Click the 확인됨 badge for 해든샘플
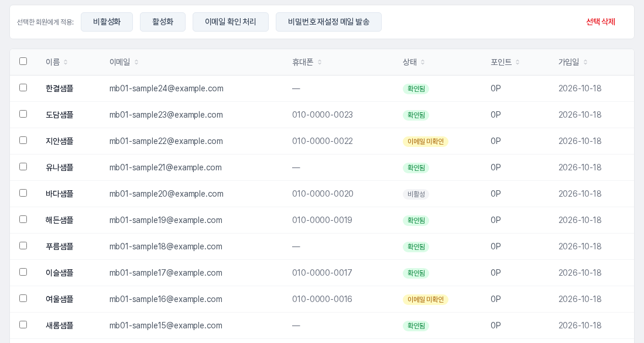This screenshot has height=343, width=644. pos(416,220)
